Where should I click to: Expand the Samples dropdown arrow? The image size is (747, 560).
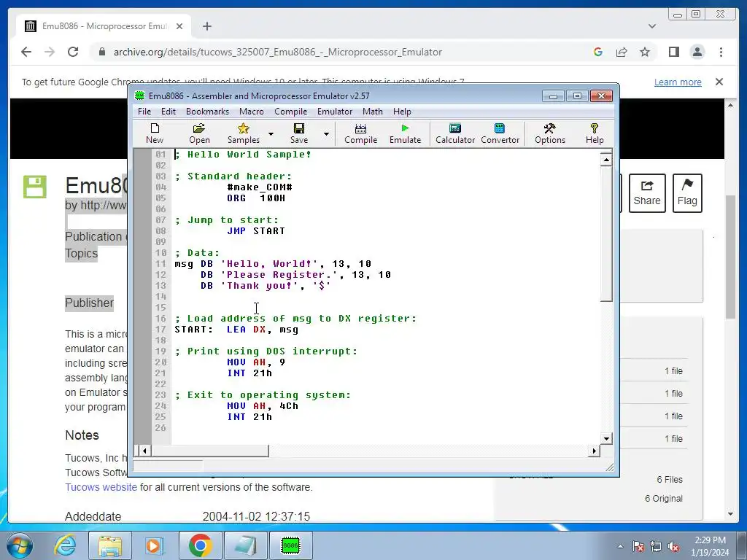(x=271, y=134)
